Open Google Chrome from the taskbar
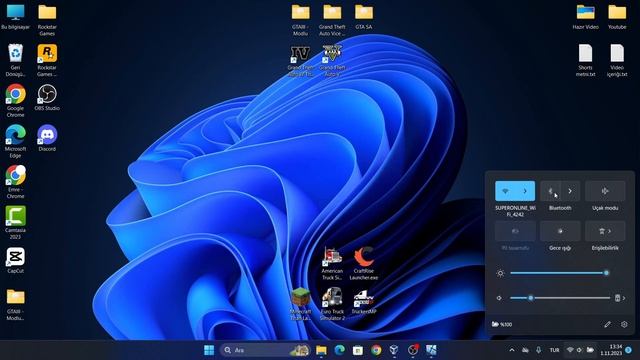This screenshot has width=640, height=360. click(x=376, y=350)
